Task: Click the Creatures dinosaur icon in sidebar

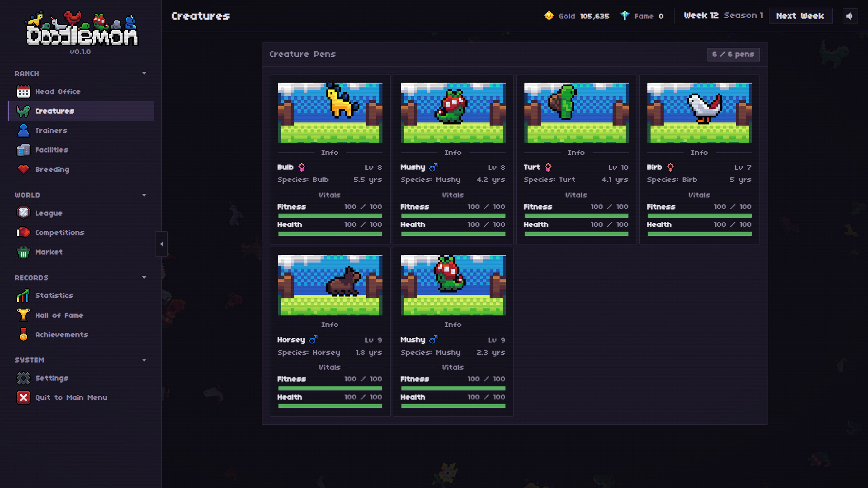Action: tap(24, 111)
